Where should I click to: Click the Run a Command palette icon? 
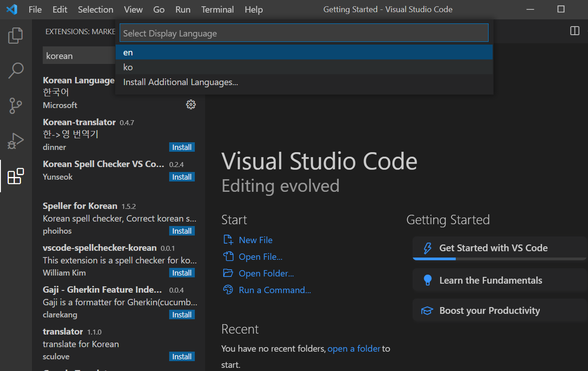pos(229,290)
